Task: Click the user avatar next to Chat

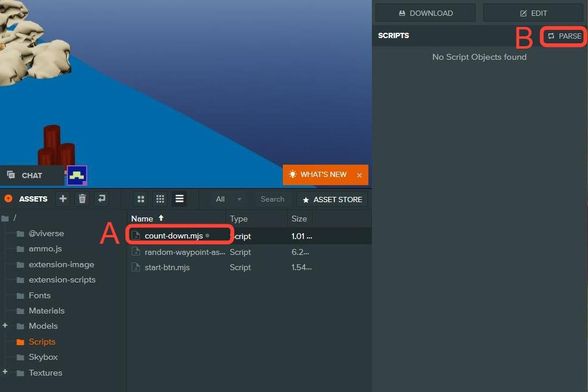Action: [x=77, y=175]
